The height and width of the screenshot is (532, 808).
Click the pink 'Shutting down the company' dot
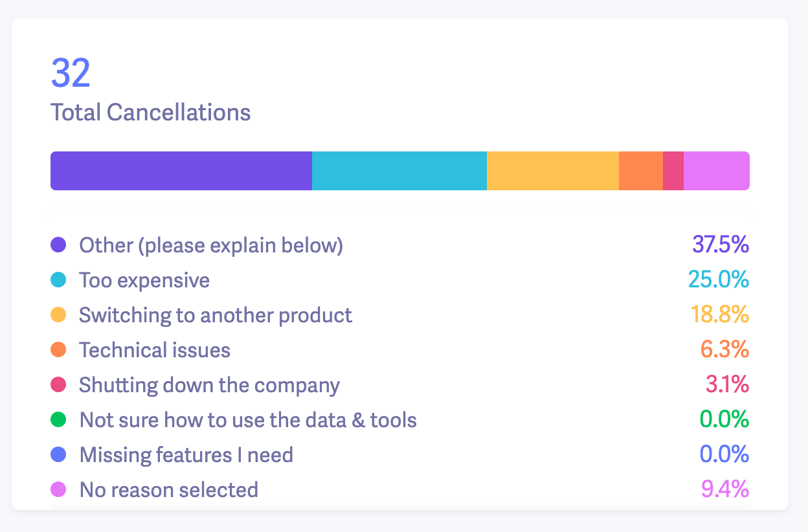click(x=58, y=385)
